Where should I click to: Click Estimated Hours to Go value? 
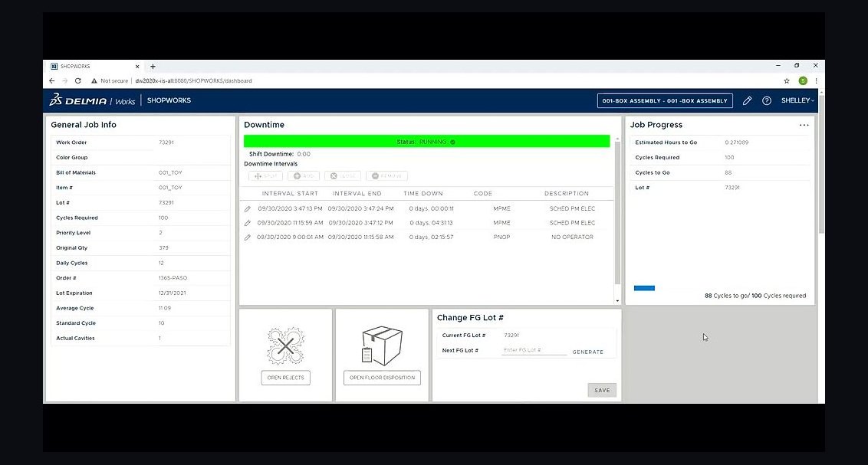tap(736, 142)
